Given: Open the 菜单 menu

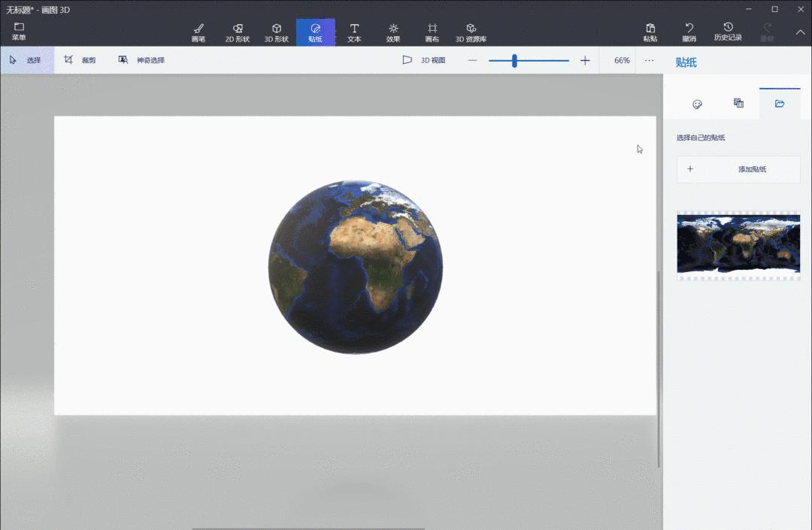Looking at the screenshot, I should click(x=19, y=32).
